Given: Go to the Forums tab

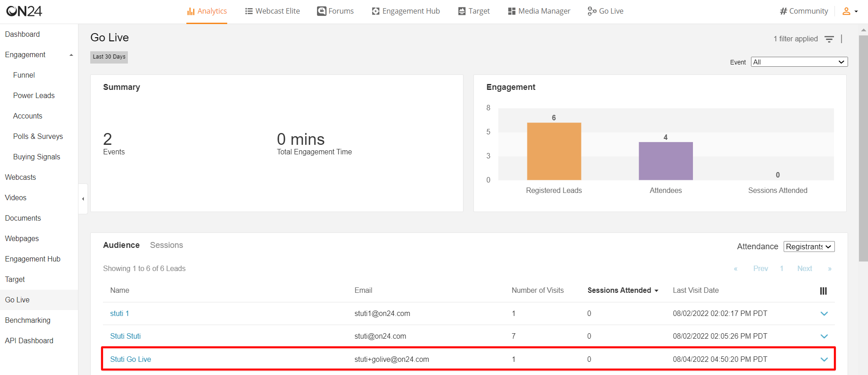Looking at the screenshot, I should point(336,11).
